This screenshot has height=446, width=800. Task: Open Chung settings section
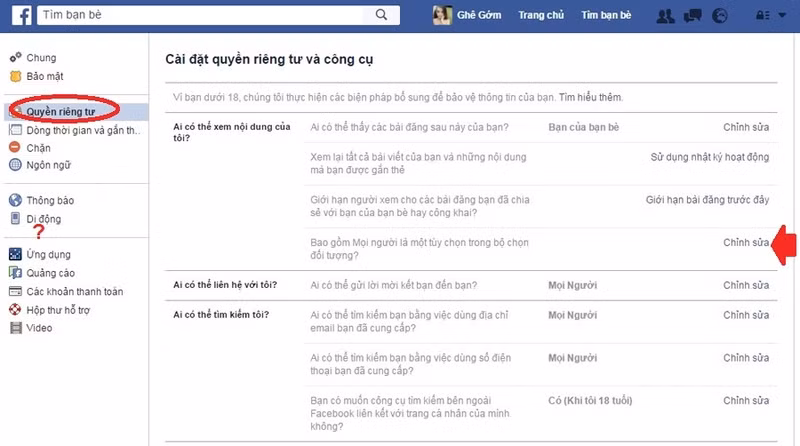[x=41, y=58]
